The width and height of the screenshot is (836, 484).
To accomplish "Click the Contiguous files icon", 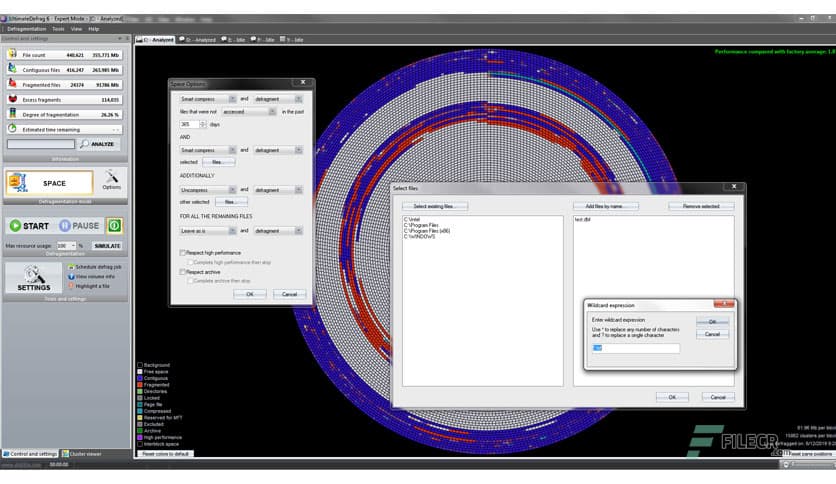I will tap(12, 69).
